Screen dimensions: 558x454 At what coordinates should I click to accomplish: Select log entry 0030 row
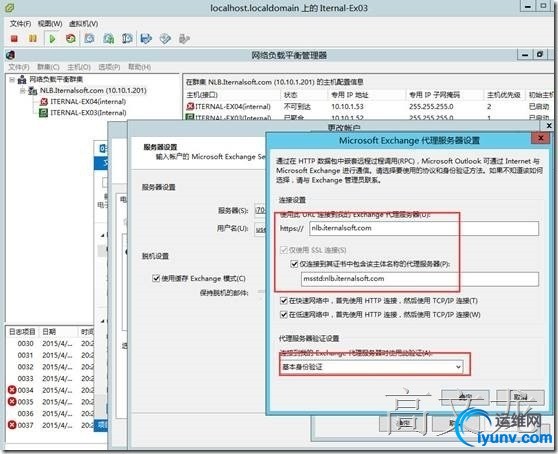(50, 344)
